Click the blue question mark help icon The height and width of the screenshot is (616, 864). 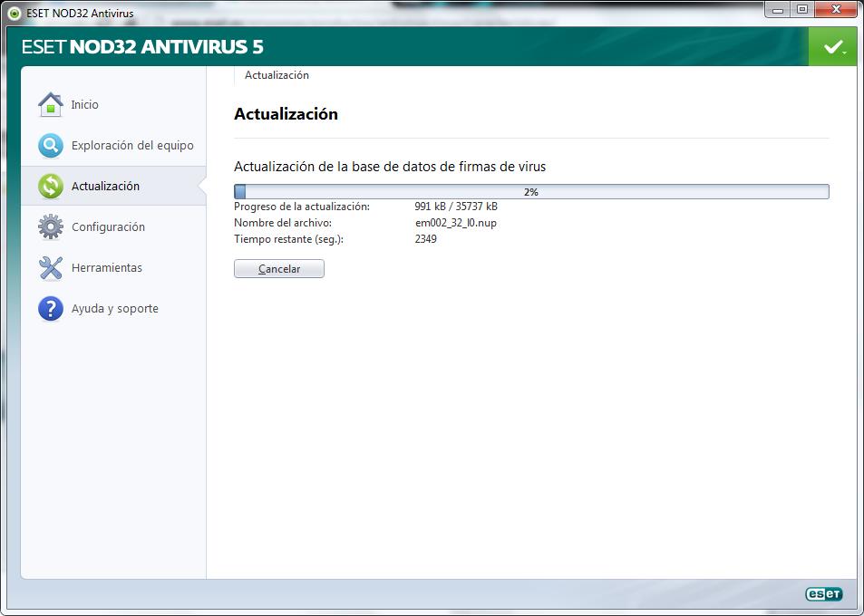pos(51,308)
